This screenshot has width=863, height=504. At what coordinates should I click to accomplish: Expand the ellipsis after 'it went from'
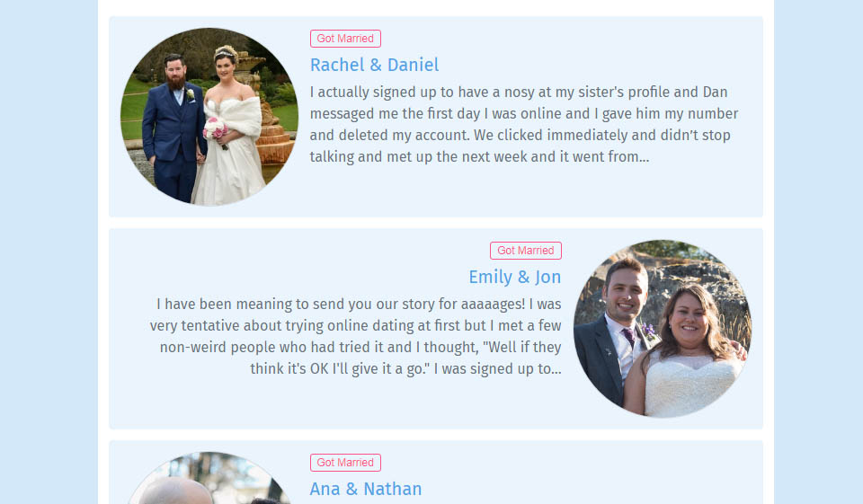644,157
